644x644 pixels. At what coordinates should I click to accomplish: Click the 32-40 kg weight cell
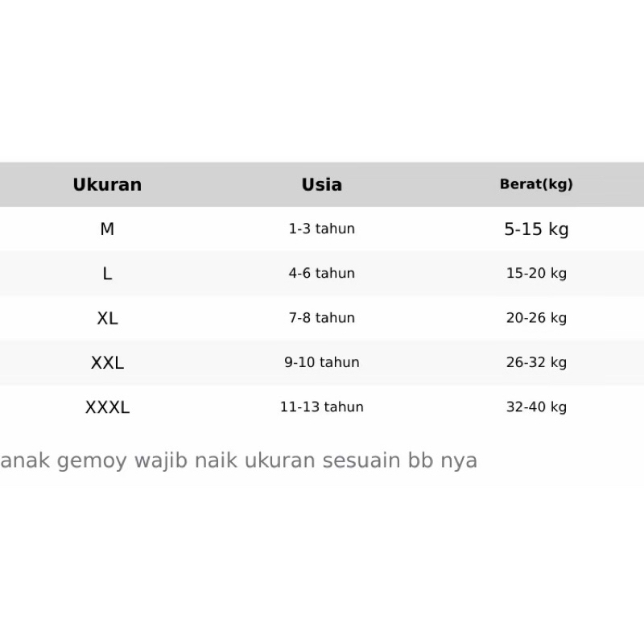(x=536, y=407)
